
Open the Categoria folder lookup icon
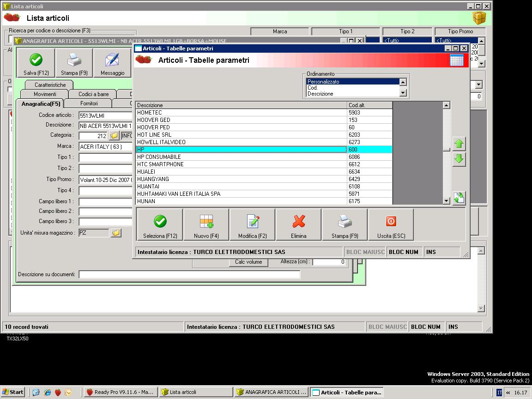click(115, 136)
